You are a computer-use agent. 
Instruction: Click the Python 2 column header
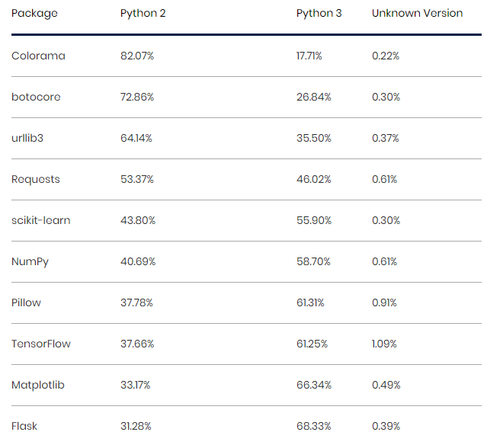point(143,14)
